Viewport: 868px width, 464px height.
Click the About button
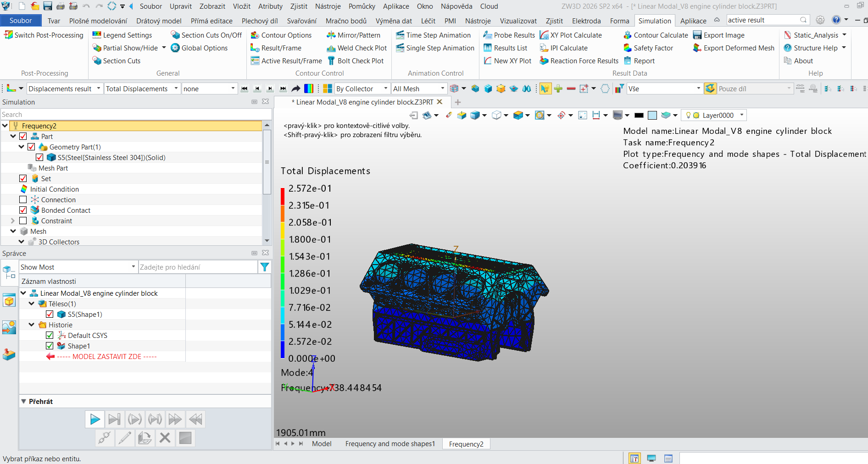click(x=798, y=61)
